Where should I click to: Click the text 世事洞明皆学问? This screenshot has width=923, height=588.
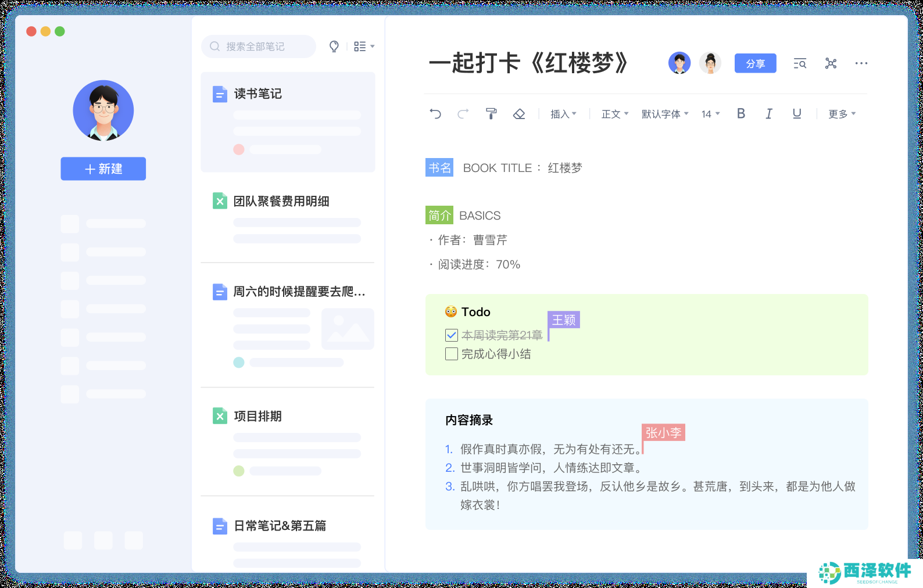click(x=501, y=468)
